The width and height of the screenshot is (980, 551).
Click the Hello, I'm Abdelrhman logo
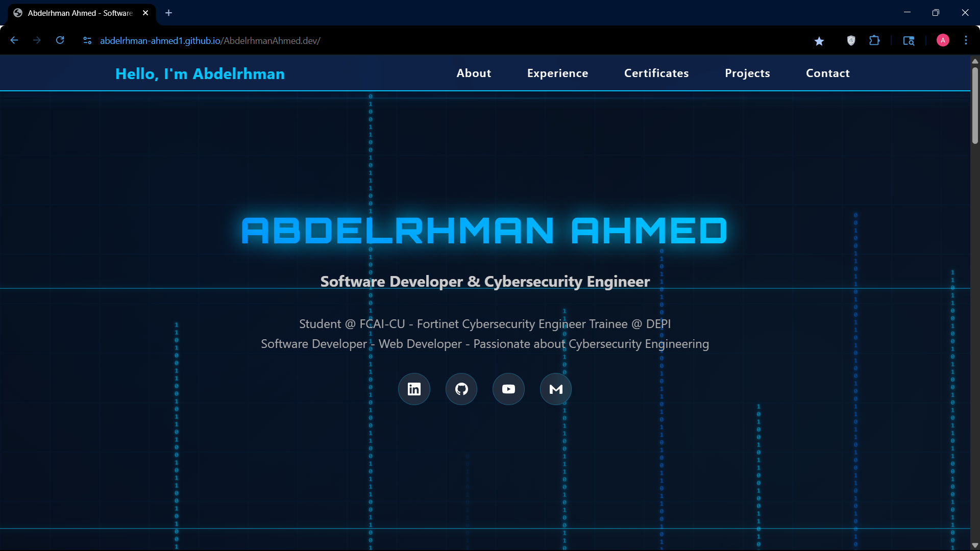pyautogui.click(x=200, y=74)
